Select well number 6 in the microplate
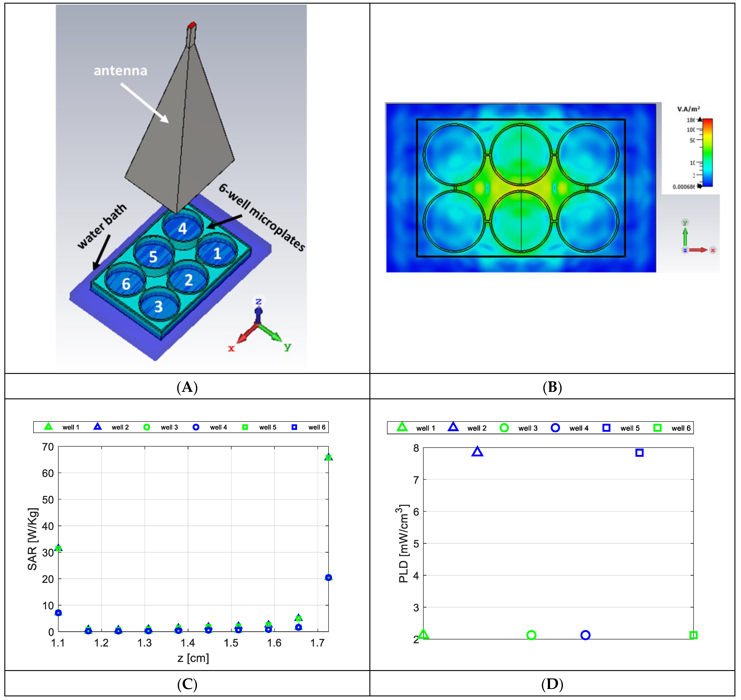 point(126,284)
